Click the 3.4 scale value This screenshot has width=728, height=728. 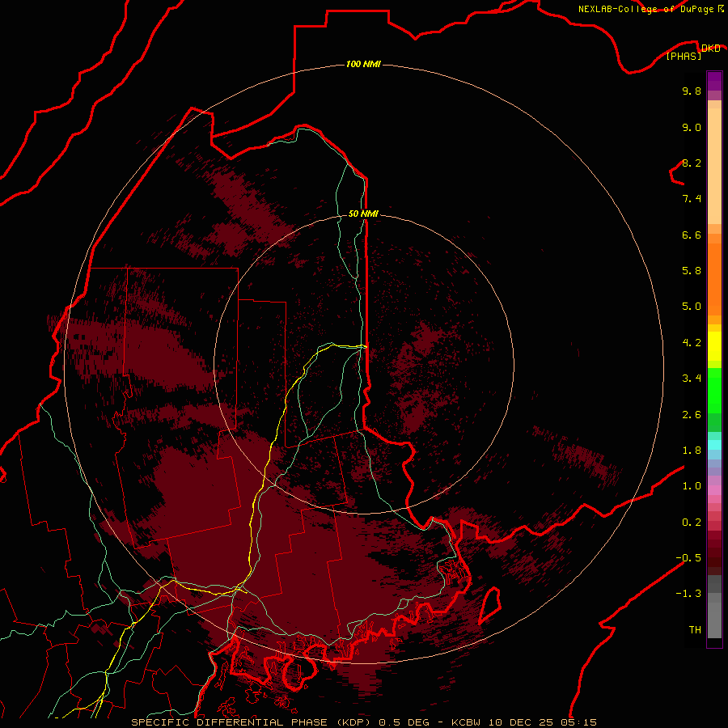pyautogui.click(x=692, y=379)
